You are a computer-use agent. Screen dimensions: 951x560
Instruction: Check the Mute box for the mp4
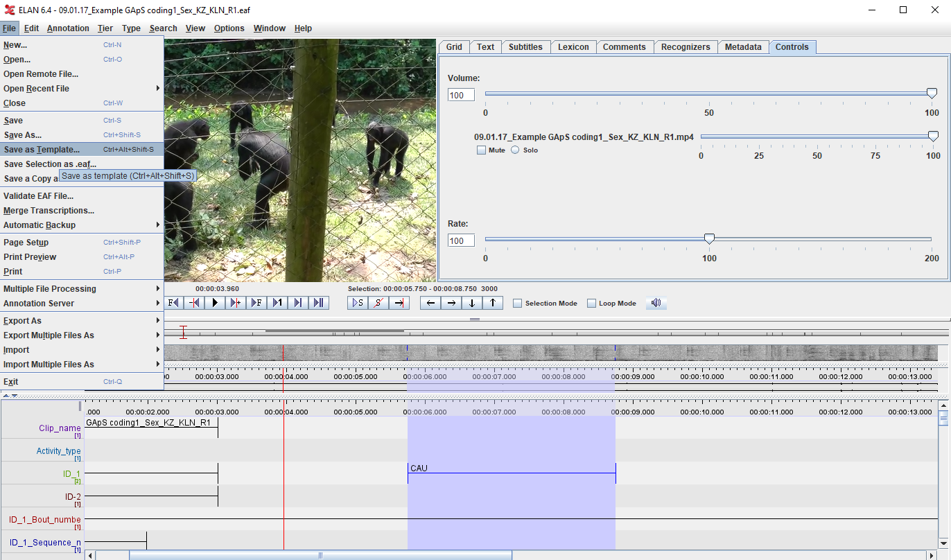pyautogui.click(x=481, y=150)
